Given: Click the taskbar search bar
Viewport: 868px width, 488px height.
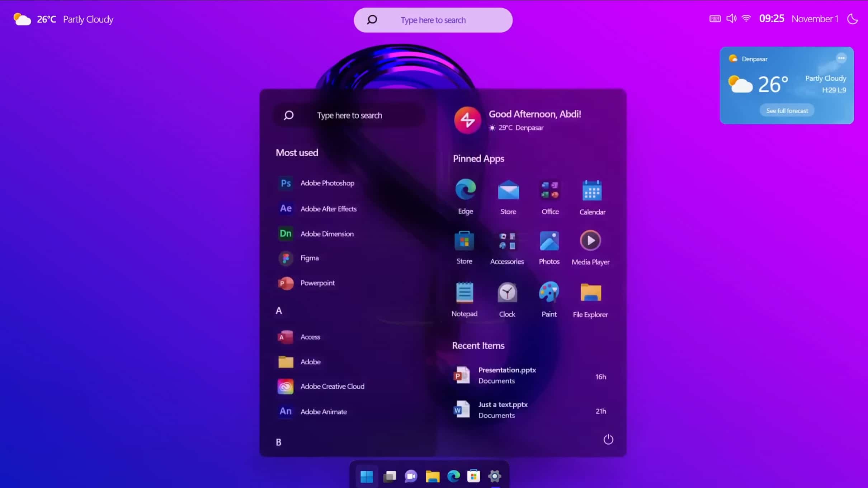Looking at the screenshot, I should [x=433, y=20].
